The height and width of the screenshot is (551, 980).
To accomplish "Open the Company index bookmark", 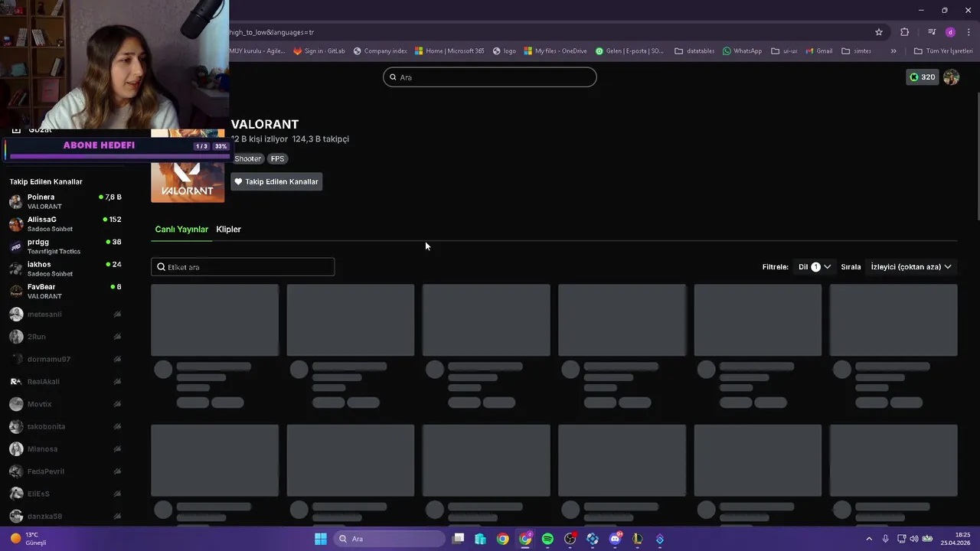I will coord(380,51).
